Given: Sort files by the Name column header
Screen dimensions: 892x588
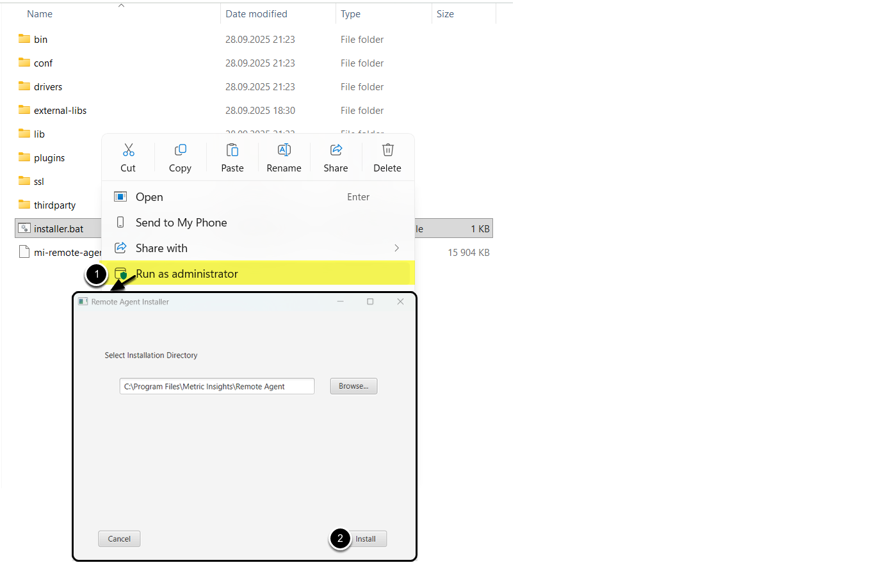Looking at the screenshot, I should click(40, 14).
